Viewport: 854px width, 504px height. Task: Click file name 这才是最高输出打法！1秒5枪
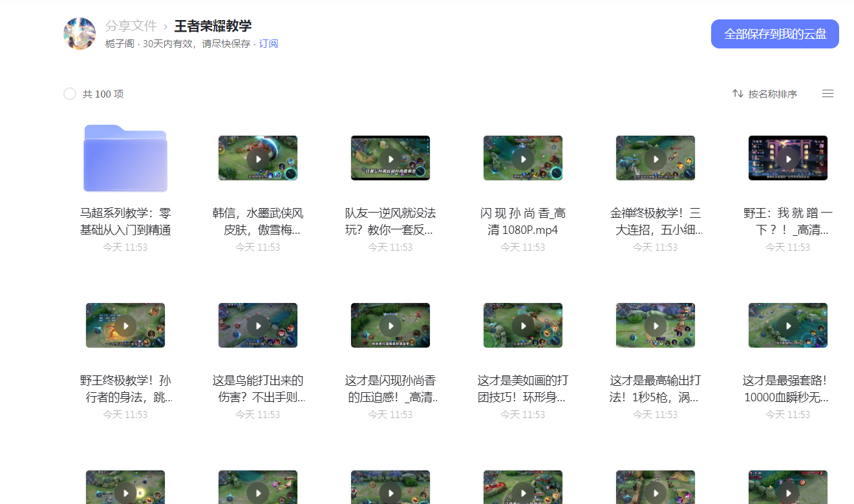coord(656,389)
